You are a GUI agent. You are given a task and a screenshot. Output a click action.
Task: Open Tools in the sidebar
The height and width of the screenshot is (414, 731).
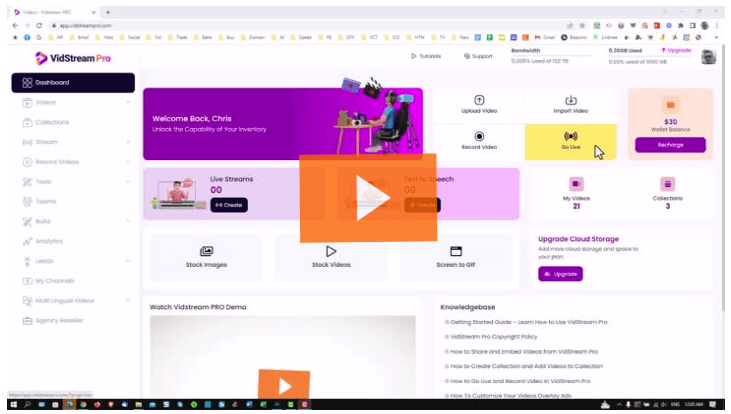click(x=73, y=182)
